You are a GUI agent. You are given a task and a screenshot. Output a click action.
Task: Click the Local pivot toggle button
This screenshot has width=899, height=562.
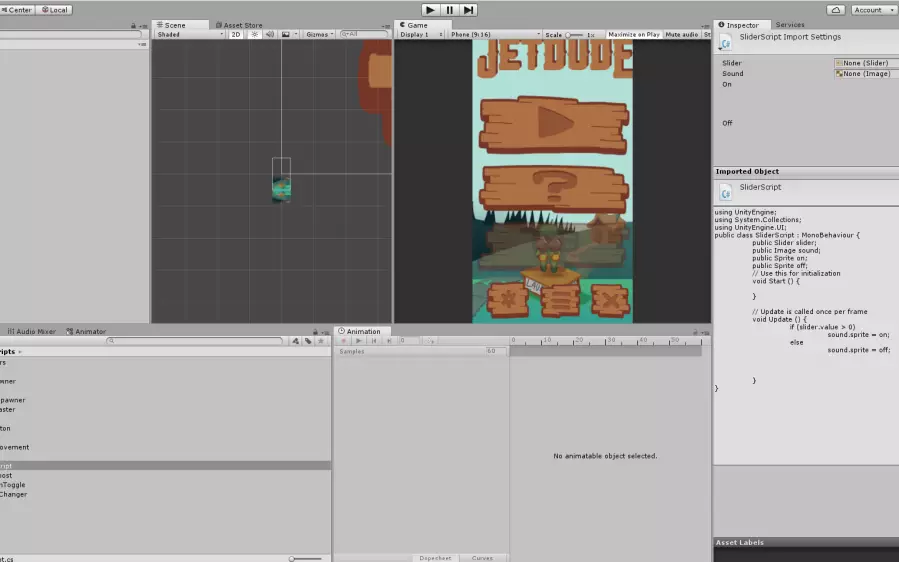click(x=55, y=10)
